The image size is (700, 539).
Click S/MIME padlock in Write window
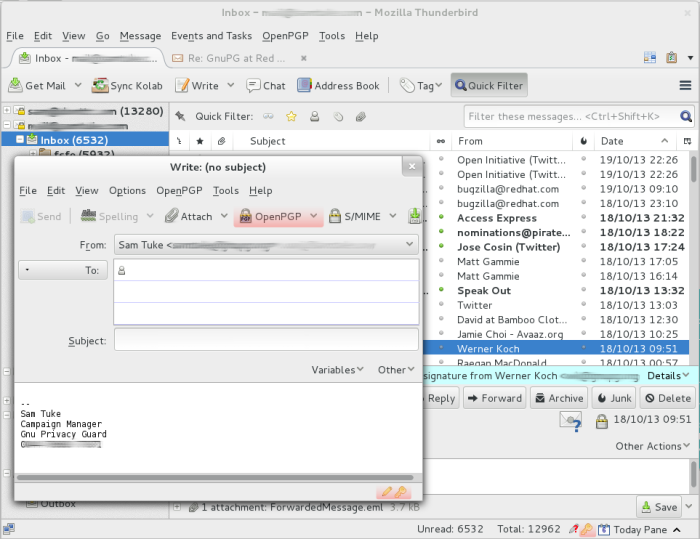[x=335, y=216]
